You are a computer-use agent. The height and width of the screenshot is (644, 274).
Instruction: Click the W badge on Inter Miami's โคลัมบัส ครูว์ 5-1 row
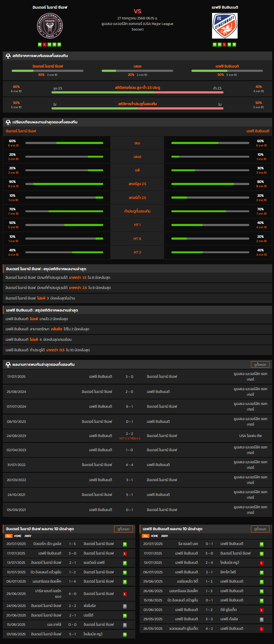[x=125, y=634]
